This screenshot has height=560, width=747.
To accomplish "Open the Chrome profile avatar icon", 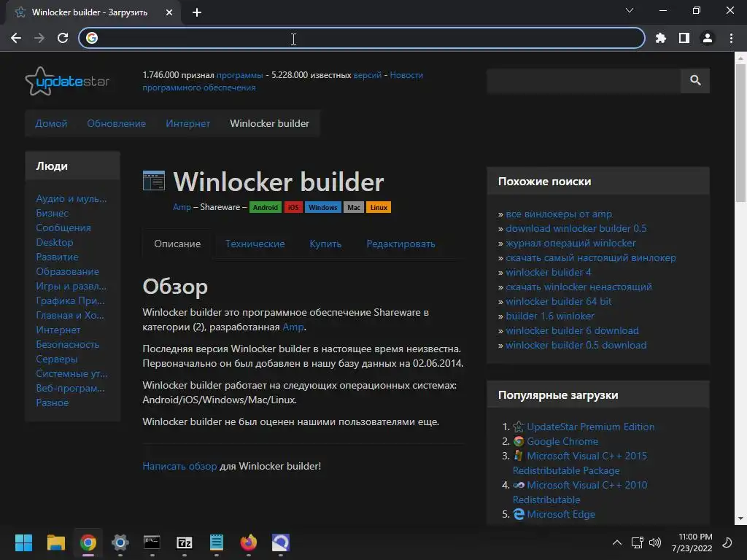I will pyautogui.click(x=708, y=38).
